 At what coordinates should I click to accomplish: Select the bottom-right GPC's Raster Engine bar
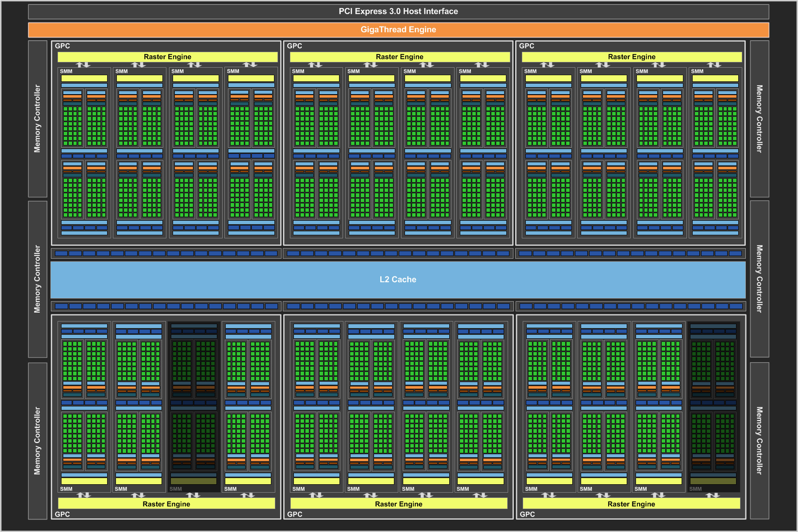[631, 504]
